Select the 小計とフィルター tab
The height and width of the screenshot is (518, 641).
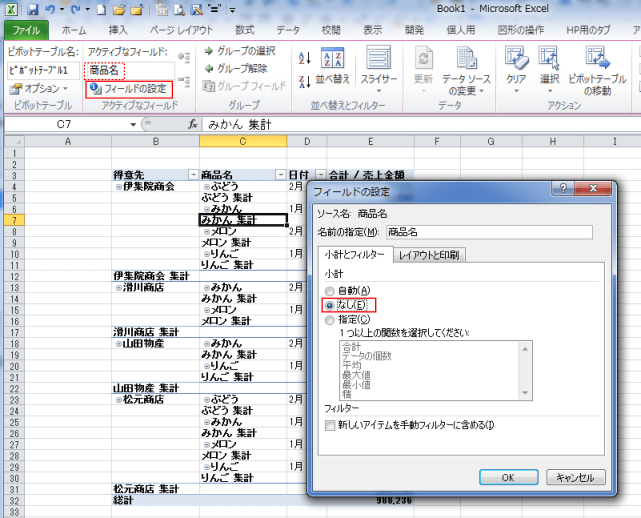coord(355,255)
